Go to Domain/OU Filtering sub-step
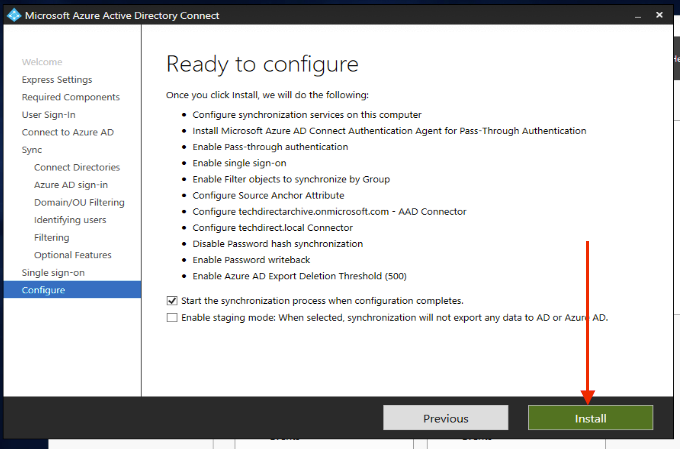 [79, 203]
